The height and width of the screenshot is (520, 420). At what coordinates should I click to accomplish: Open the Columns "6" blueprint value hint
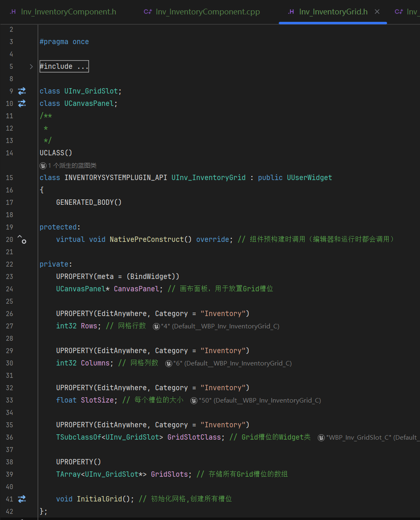(x=232, y=363)
